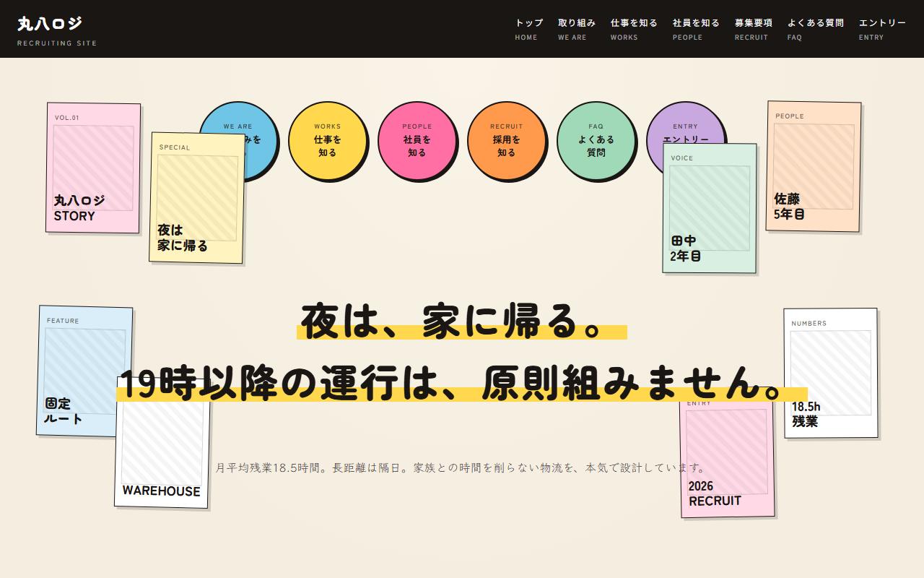Go to 仕事を知る WORKS in header
This screenshot has height=578, width=924.
[x=634, y=29]
